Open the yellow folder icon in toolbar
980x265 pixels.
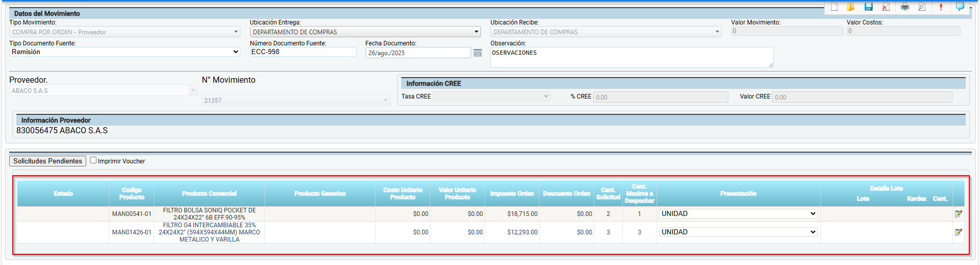coord(851,7)
